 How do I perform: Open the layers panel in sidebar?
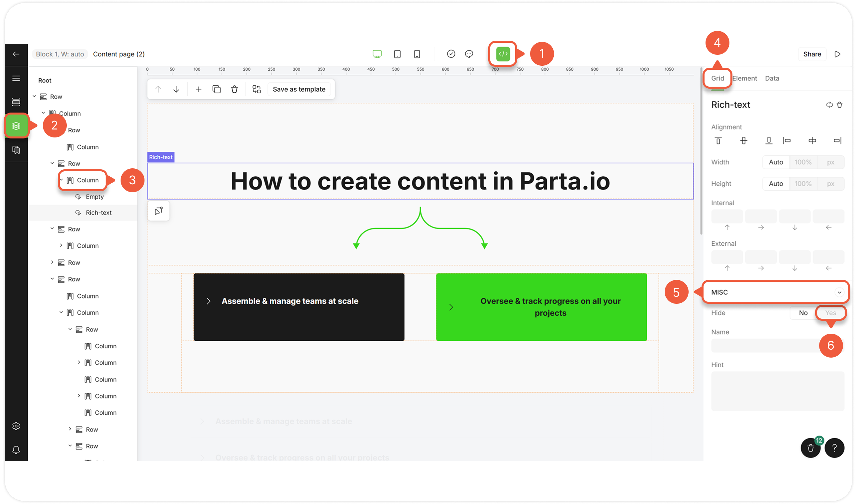pyautogui.click(x=16, y=126)
